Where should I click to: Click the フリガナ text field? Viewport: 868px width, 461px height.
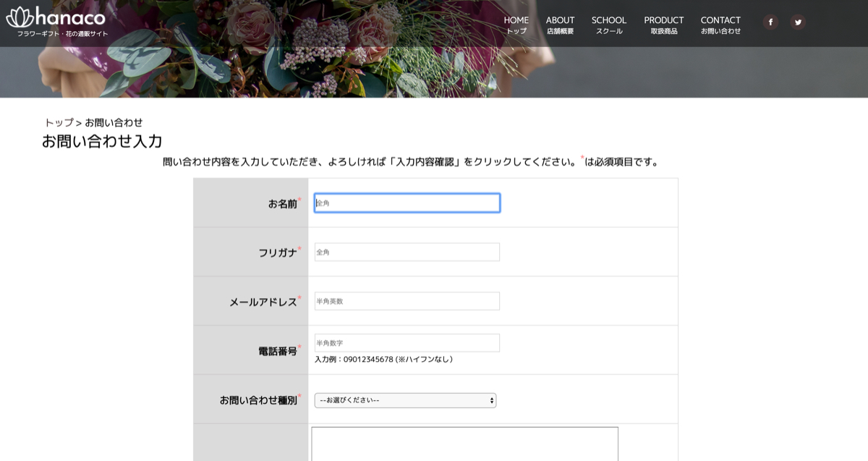point(407,252)
